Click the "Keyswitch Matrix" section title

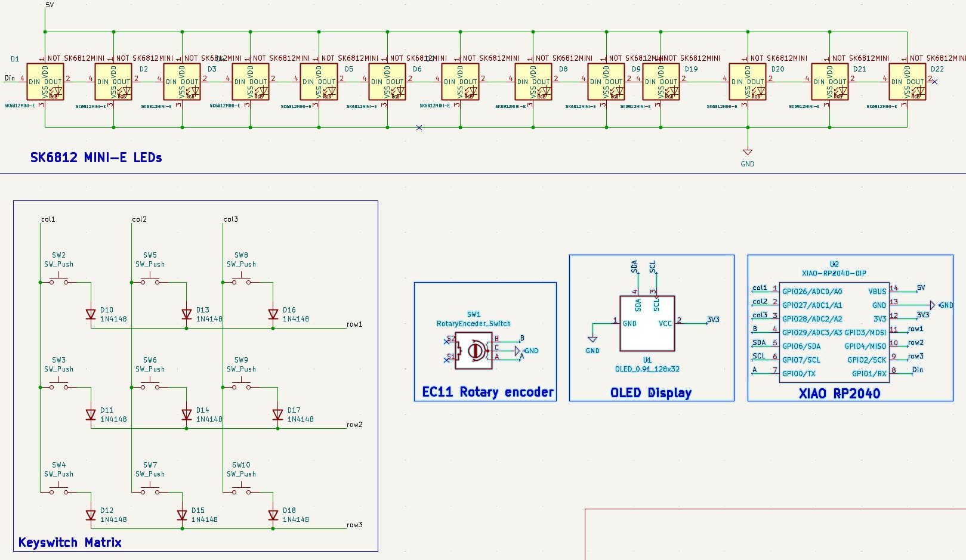tap(70, 543)
